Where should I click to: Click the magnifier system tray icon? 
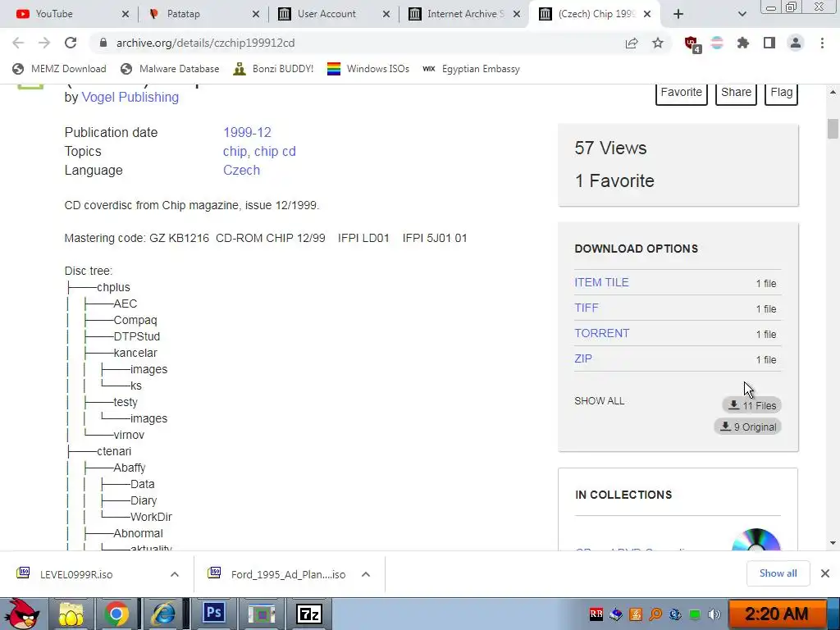pos(655,614)
